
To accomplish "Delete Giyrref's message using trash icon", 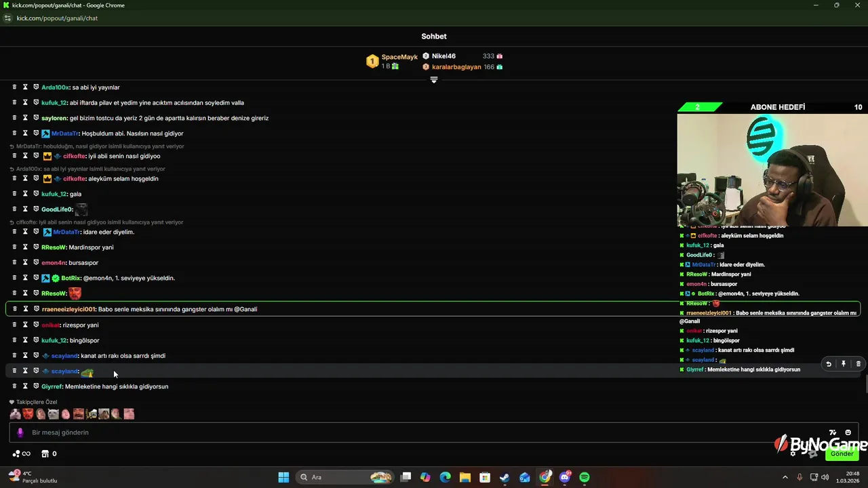I will point(14,386).
